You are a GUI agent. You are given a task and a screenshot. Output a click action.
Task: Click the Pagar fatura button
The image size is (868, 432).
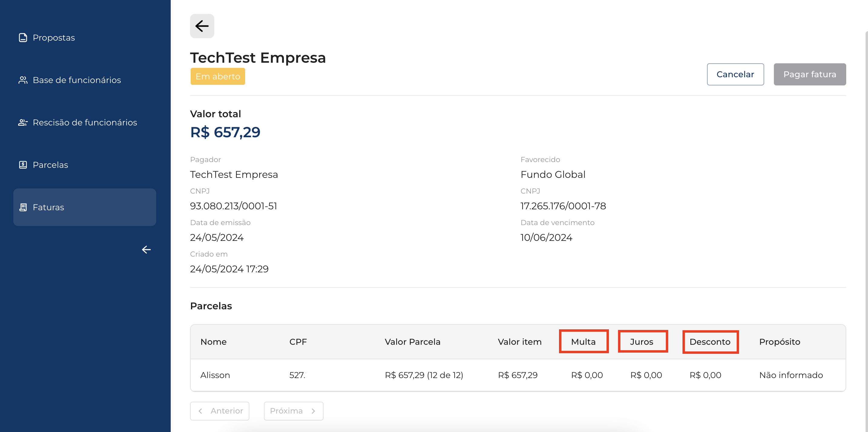[x=809, y=74]
